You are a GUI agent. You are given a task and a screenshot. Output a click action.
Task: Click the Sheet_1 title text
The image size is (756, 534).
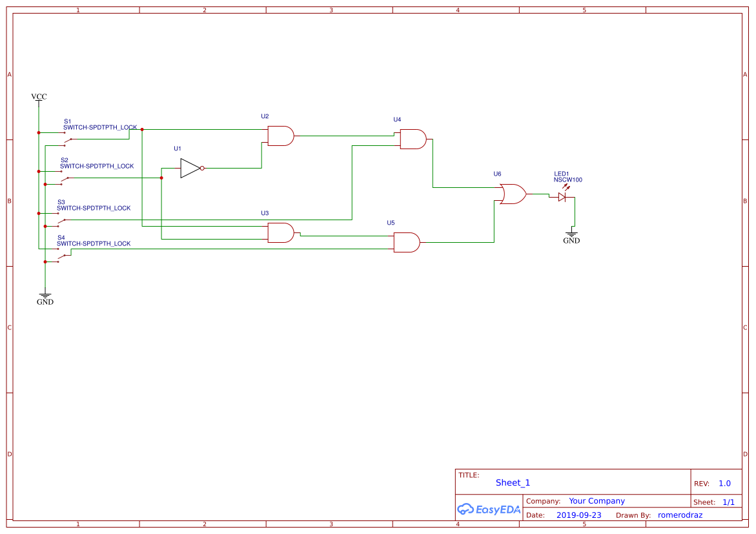coord(513,482)
